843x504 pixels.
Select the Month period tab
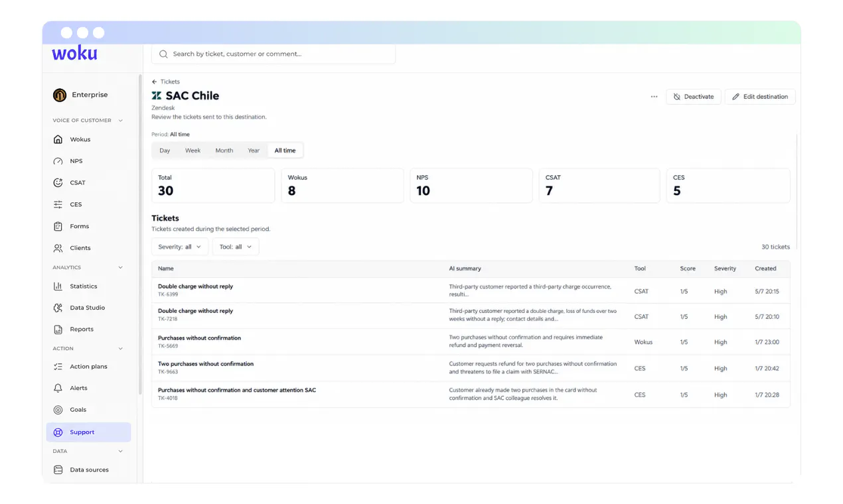(224, 151)
